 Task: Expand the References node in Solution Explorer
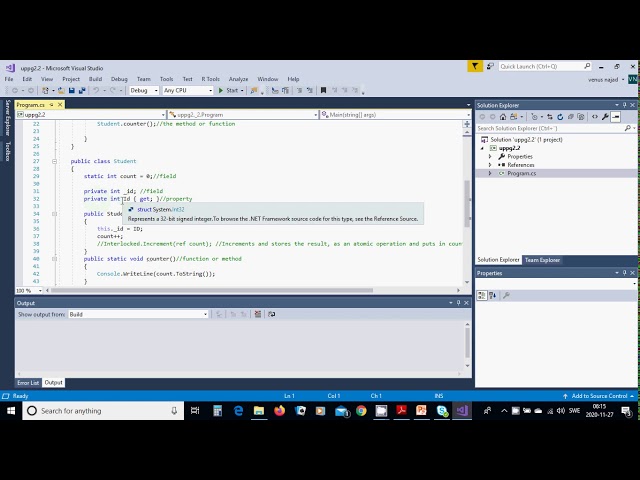click(490, 165)
